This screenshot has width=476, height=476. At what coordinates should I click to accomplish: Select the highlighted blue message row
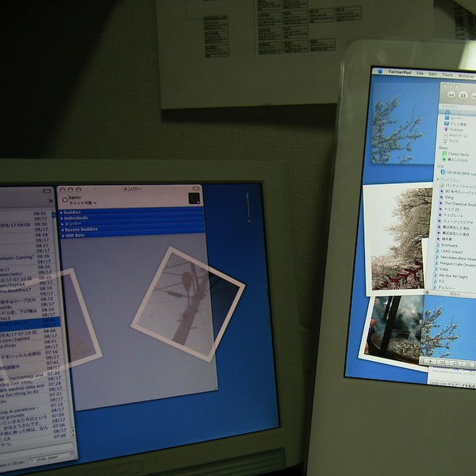(x=30, y=323)
